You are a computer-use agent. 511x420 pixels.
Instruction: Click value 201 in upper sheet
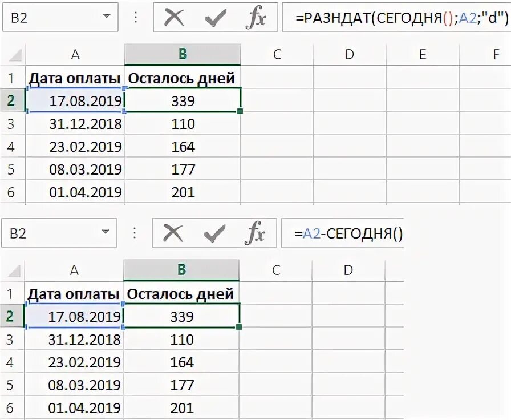(182, 192)
